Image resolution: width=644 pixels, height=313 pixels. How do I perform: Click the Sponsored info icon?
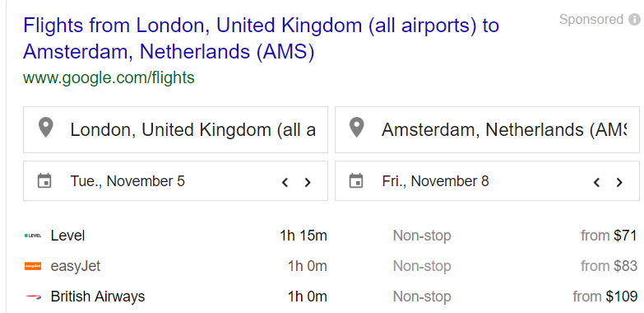[635, 19]
